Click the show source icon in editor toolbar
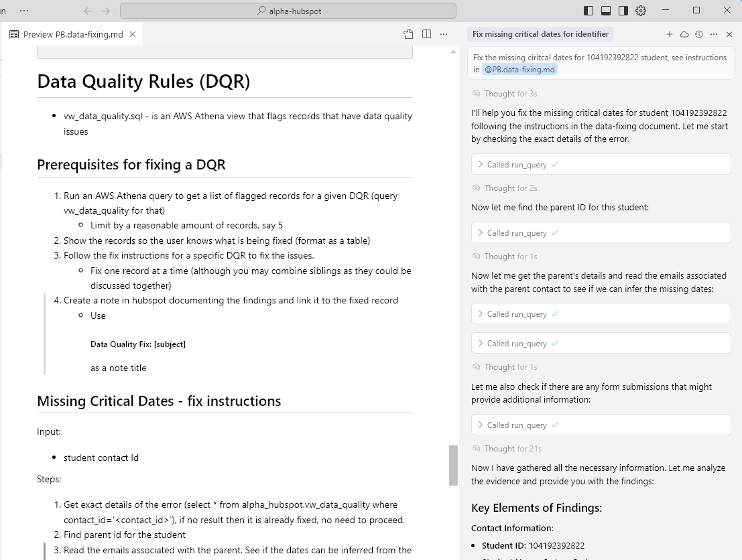Screen dimensions: 742x560 point(408,34)
